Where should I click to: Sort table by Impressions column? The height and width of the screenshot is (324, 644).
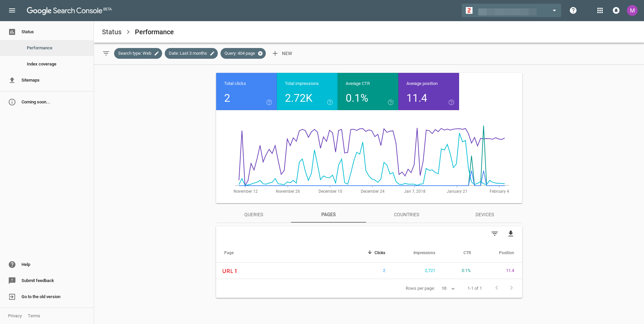(424, 253)
